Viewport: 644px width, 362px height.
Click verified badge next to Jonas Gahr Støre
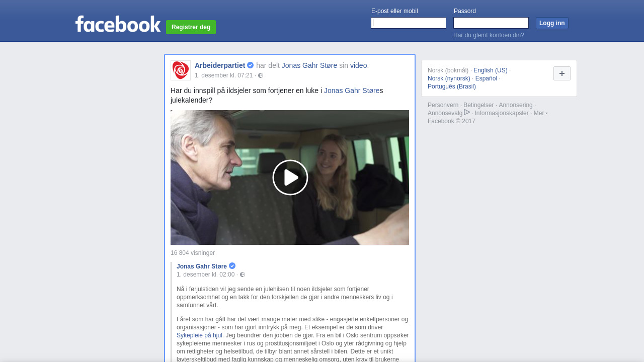[x=232, y=266]
